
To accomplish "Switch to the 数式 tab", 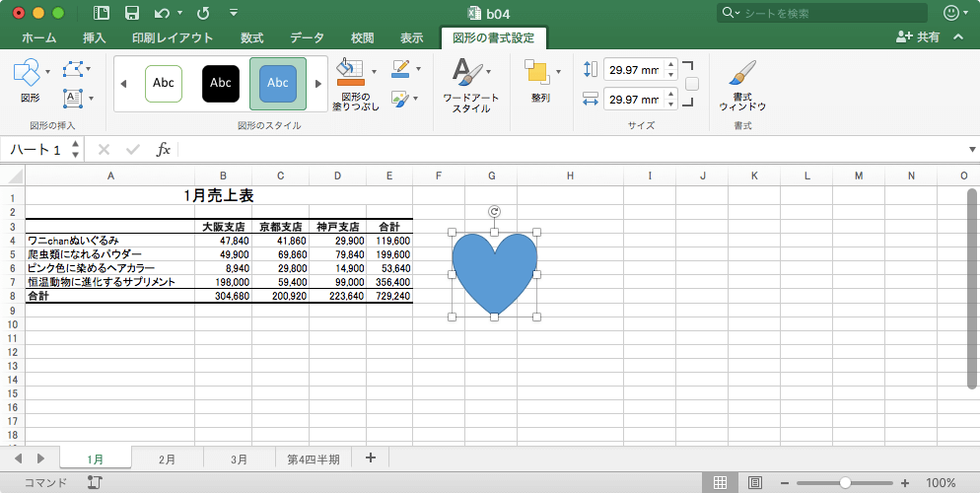I will point(251,38).
